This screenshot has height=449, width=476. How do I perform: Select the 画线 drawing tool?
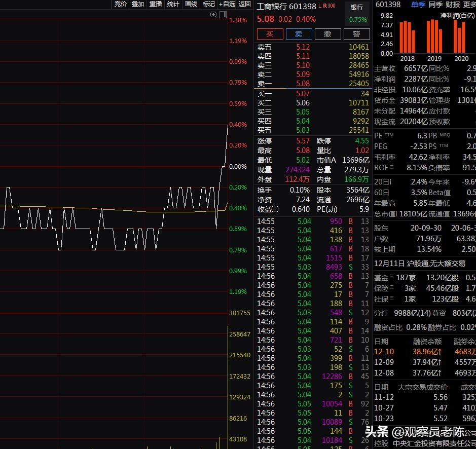coord(191,4)
